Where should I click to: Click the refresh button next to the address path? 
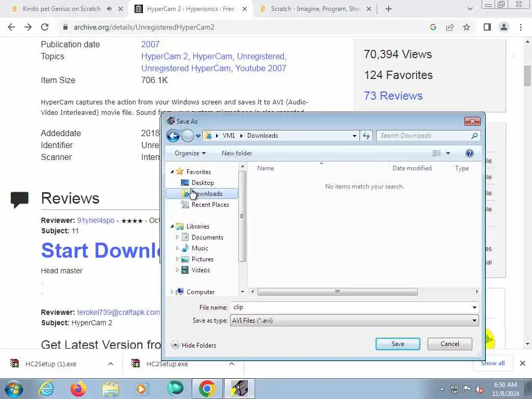tap(366, 136)
